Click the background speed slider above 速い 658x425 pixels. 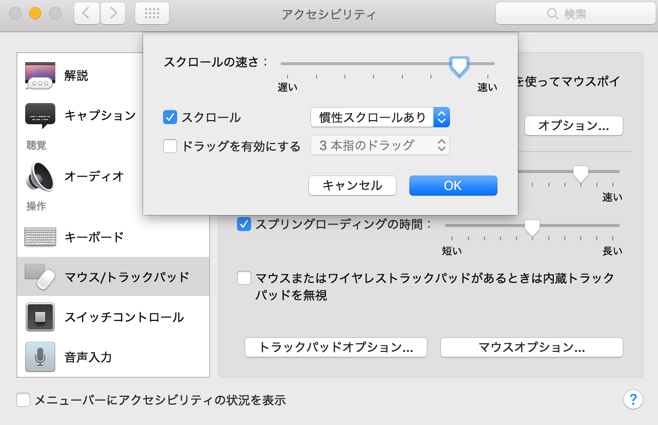(581, 174)
